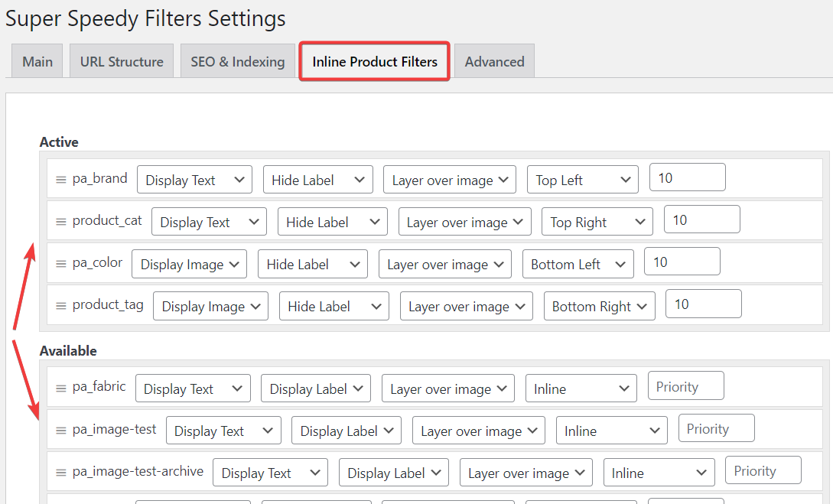
Task: Open pa_fabric Inline position dropdown
Action: tap(581, 389)
